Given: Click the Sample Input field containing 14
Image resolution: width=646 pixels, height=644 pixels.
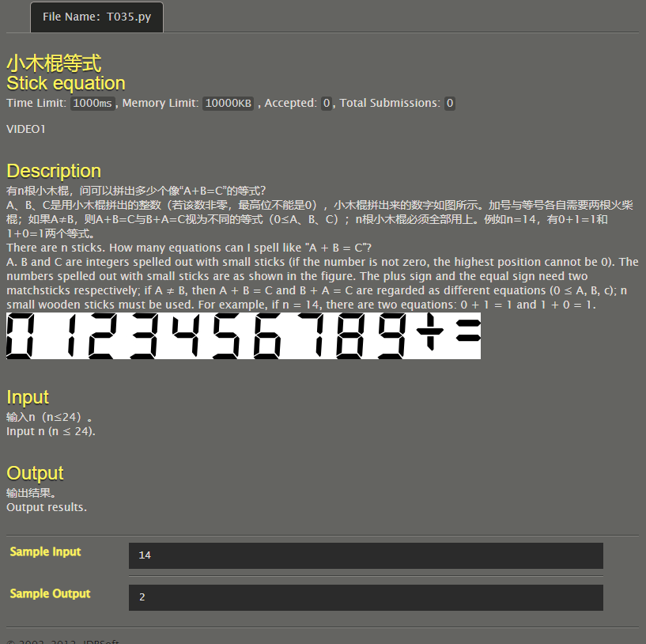Looking at the screenshot, I should point(365,555).
